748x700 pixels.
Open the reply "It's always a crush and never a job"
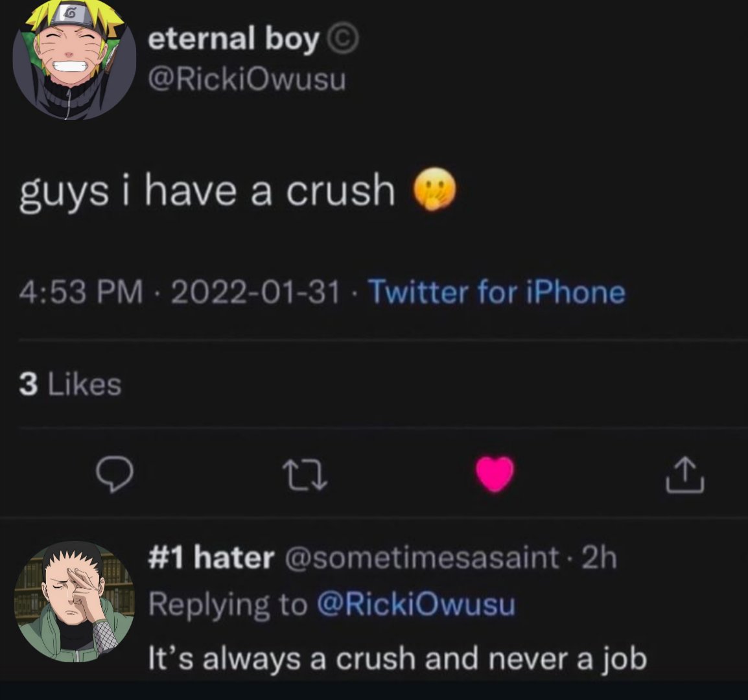(x=397, y=659)
